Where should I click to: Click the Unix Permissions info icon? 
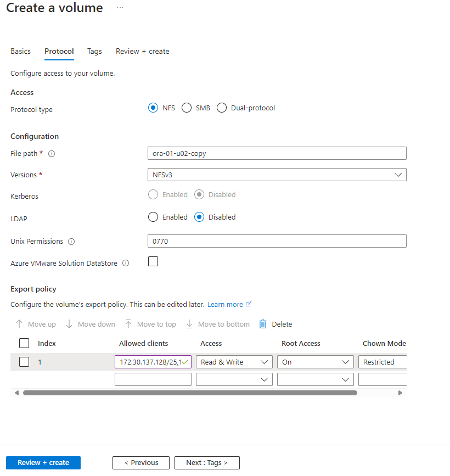(x=71, y=242)
